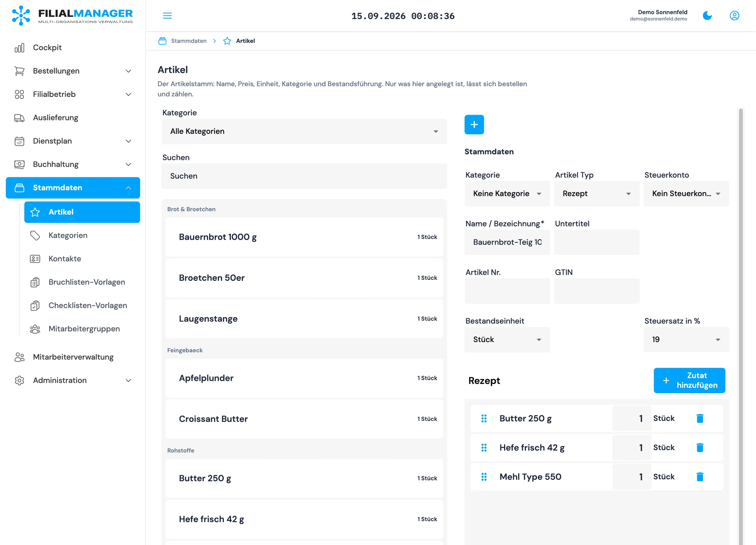The image size is (756, 545).
Task: Delete Mehl Type 550 ingredient
Action: (x=700, y=477)
